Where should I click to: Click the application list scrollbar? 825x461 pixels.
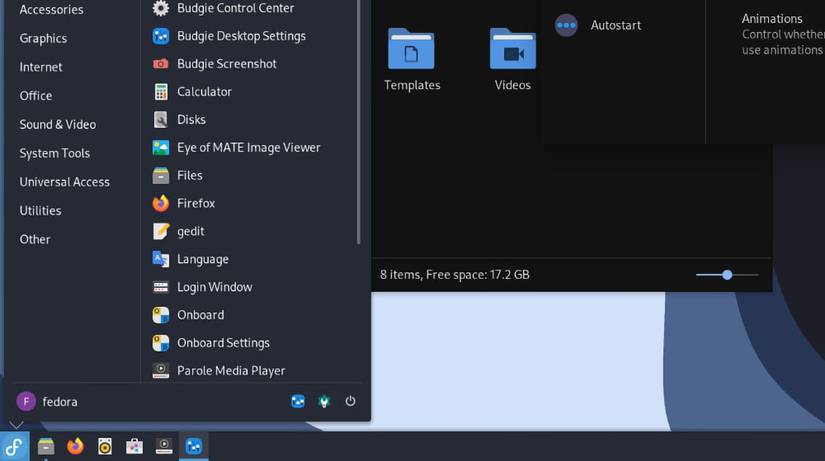click(x=359, y=122)
